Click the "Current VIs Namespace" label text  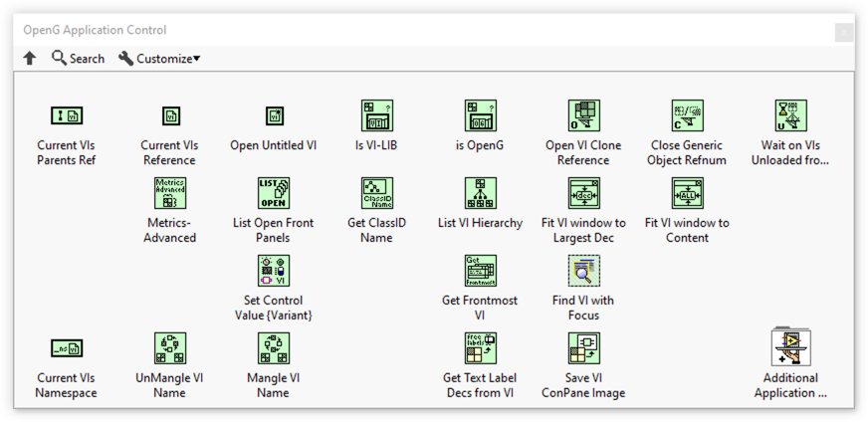coord(67,385)
